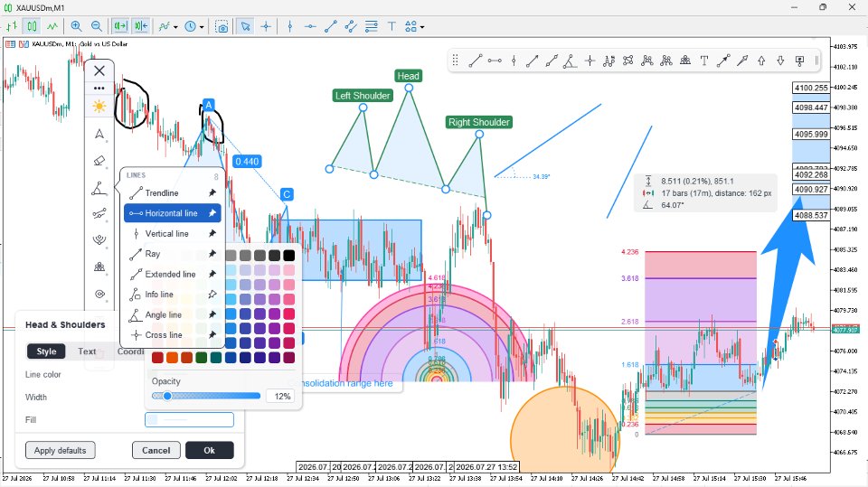Toggle object visibility eye icon in sidebar

tap(99, 294)
